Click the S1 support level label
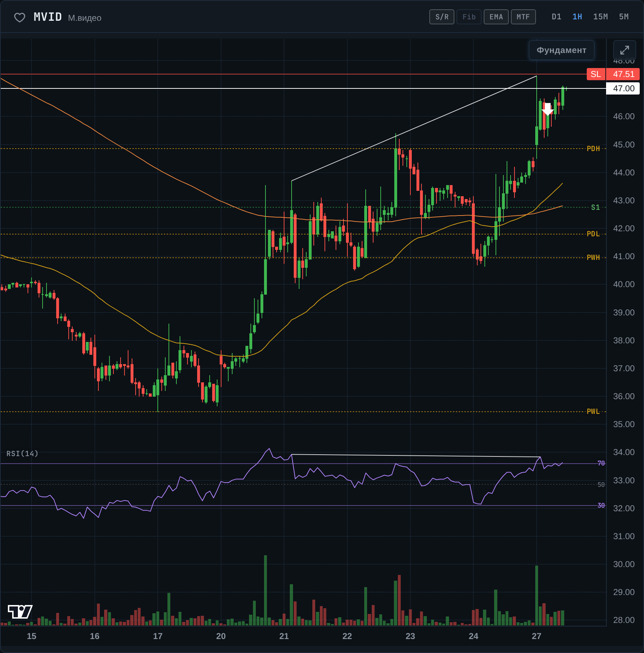Image resolution: width=644 pixels, height=653 pixels. click(x=595, y=207)
